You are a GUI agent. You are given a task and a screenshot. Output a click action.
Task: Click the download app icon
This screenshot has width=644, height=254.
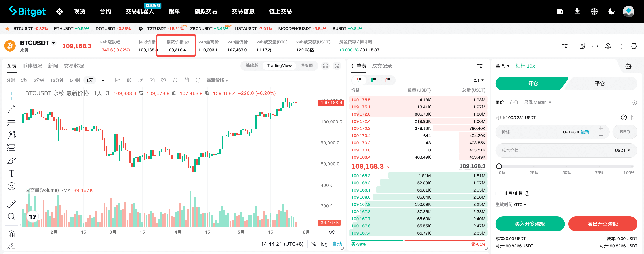pyautogui.click(x=577, y=11)
